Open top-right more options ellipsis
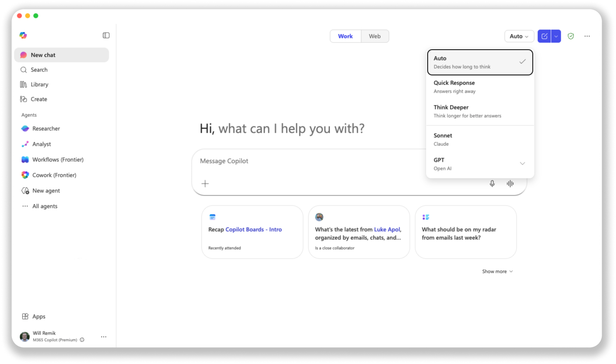This screenshot has width=616, height=364. click(x=587, y=36)
